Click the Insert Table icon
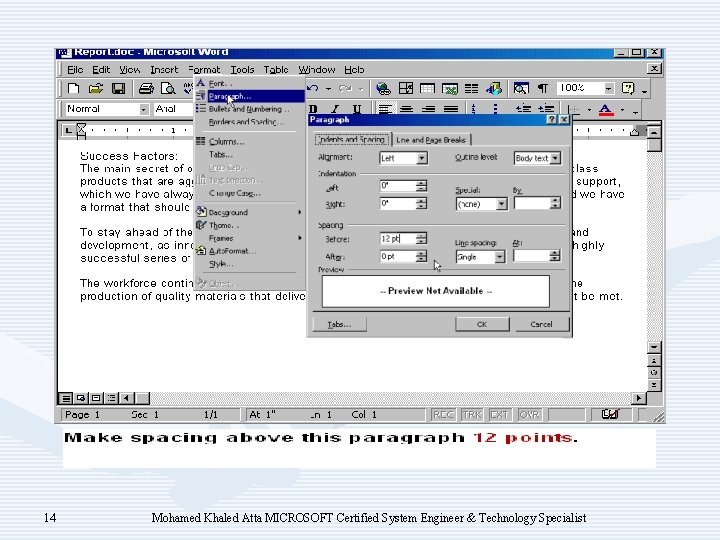Viewport: 720px width, 540px height. [x=428, y=88]
